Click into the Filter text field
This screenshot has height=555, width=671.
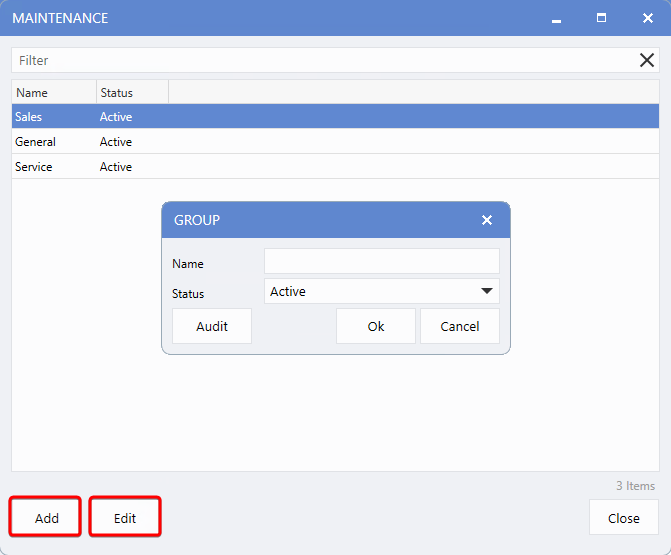[320, 60]
